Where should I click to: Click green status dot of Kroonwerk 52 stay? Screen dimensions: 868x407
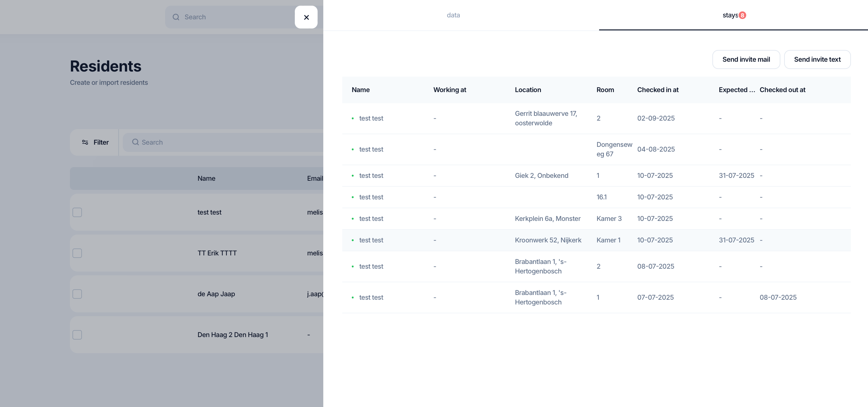pyautogui.click(x=353, y=240)
